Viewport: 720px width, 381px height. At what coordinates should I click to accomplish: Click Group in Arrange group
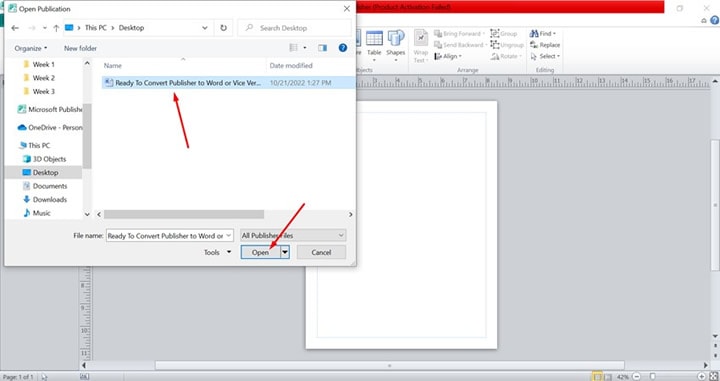click(x=504, y=34)
